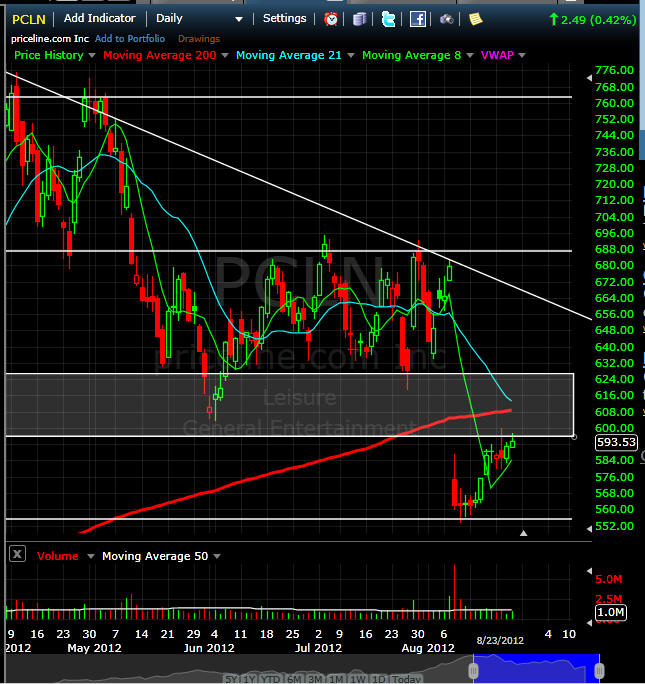
Task: Click the Moving Average 8 label
Action: [x=411, y=55]
